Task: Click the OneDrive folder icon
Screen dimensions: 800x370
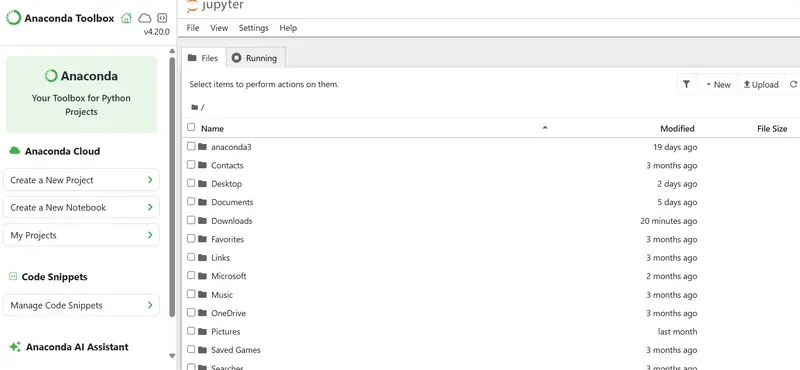Action: click(x=202, y=313)
